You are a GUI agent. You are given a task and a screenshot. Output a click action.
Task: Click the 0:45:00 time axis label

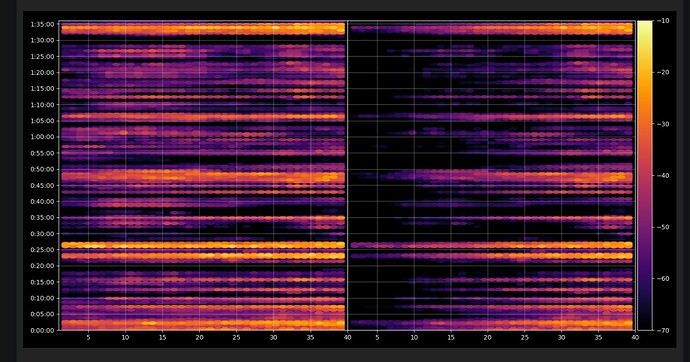click(42, 185)
